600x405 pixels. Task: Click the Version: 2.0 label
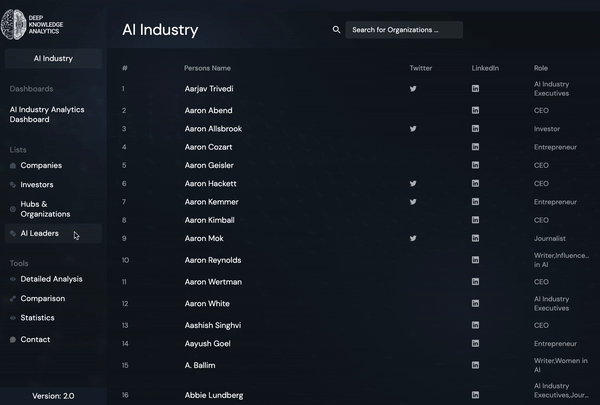pyautogui.click(x=53, y=396)
